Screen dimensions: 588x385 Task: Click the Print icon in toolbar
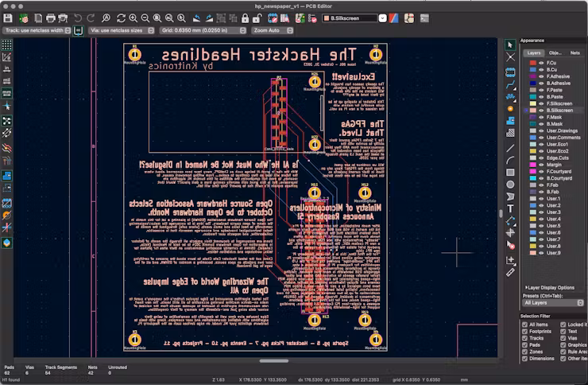click(x=51, y=18)
